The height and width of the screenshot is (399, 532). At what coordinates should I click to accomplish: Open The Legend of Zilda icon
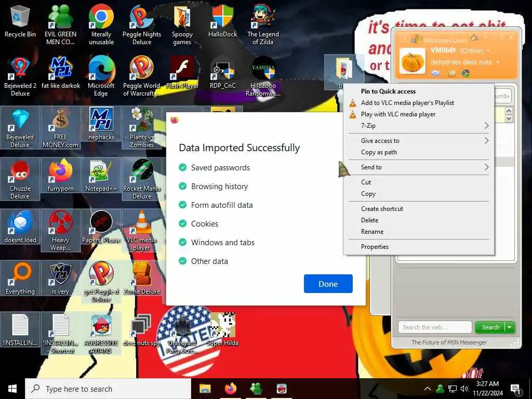[x=263, y=24]
